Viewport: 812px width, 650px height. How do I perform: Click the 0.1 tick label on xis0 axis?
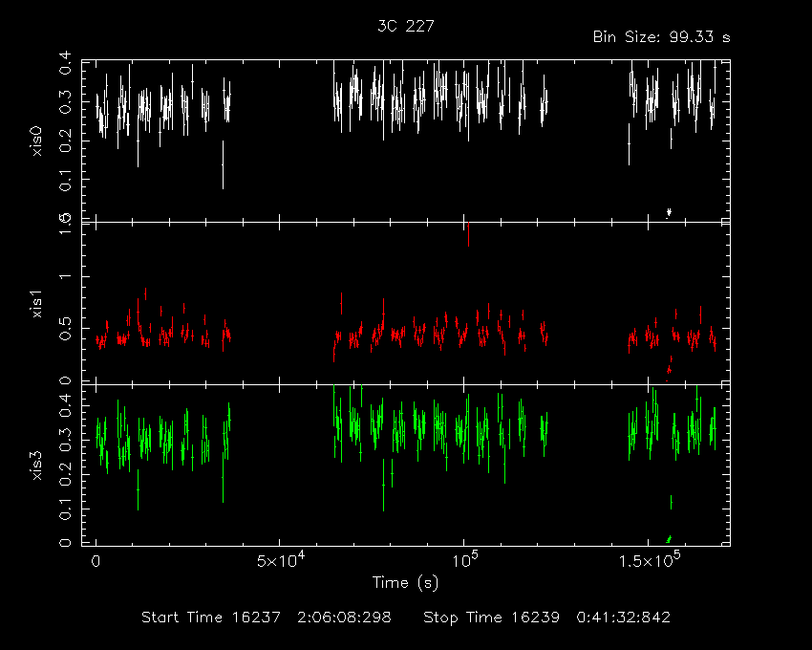coord(65,180)
